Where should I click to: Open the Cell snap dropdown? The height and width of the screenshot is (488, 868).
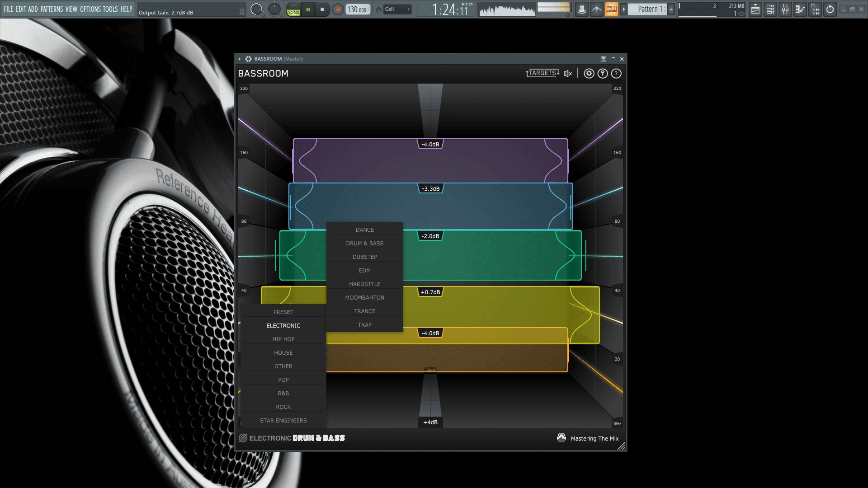[x=397, y=9]
